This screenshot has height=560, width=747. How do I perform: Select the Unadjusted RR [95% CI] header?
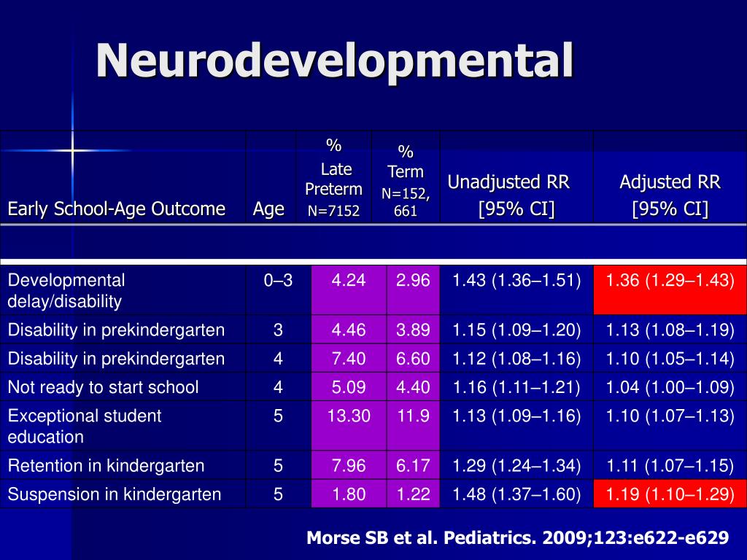[508, 195]
